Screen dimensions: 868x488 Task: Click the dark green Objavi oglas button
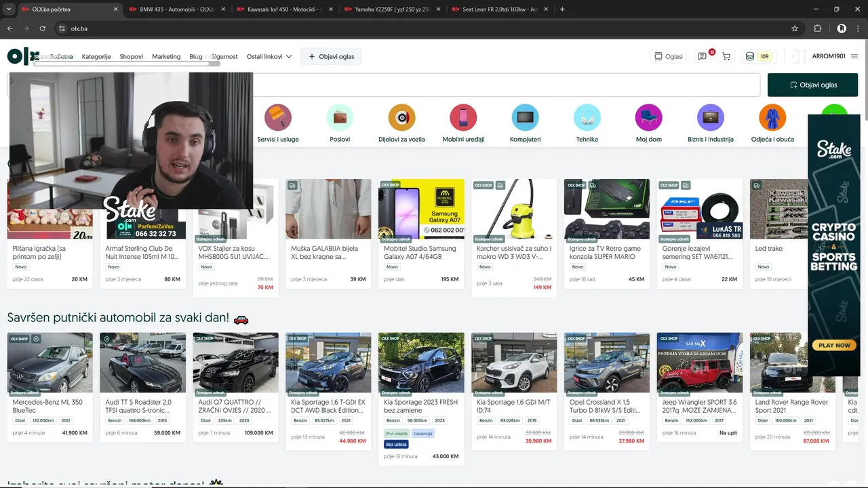tap(813, 85)
